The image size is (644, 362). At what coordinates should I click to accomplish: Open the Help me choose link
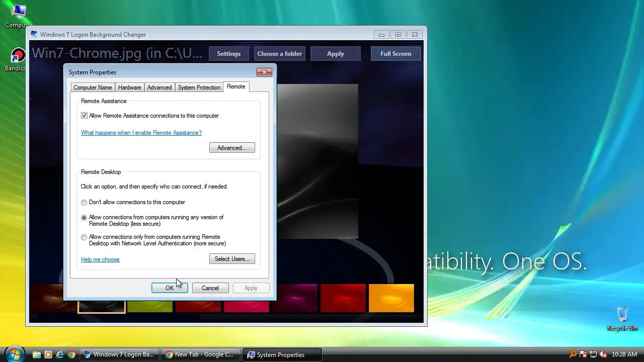[100, 259]
